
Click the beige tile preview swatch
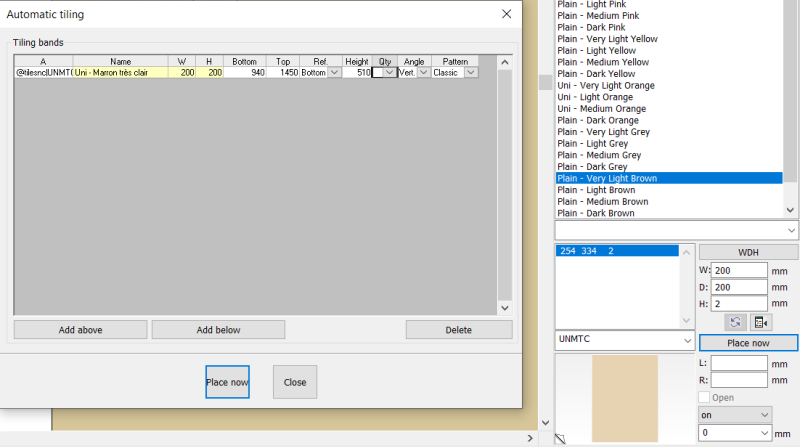pyautogui.click(x=625, y=396)
